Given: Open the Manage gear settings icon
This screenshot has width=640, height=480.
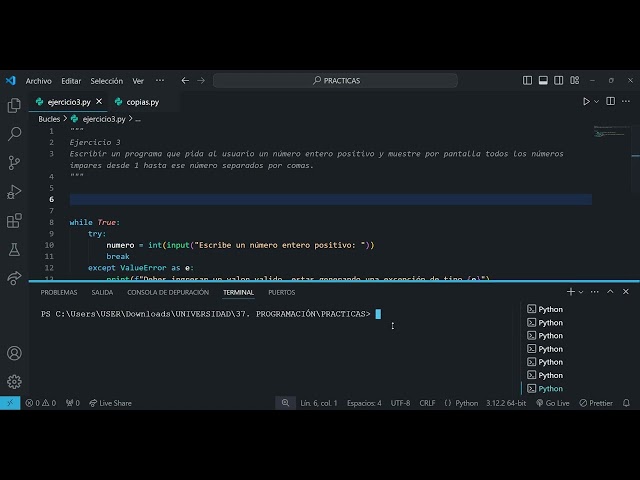Looking at the screenshot, I should click(x=14, y=382).
